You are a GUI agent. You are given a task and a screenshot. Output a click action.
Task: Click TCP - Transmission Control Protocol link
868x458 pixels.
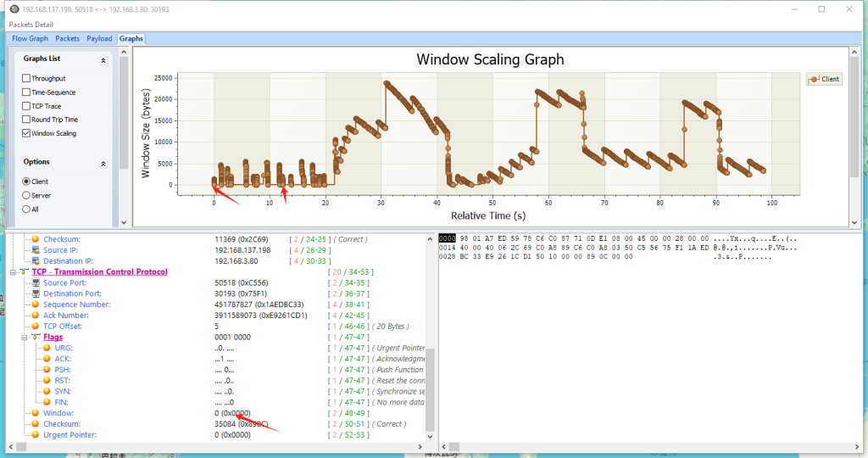click(x=100, y=272)
